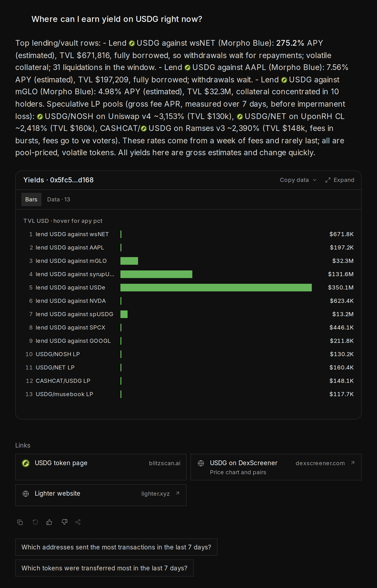Screen dimensions: 377x588
Task: Click the globe icon beside Lighter website
Action: (26, 494)
